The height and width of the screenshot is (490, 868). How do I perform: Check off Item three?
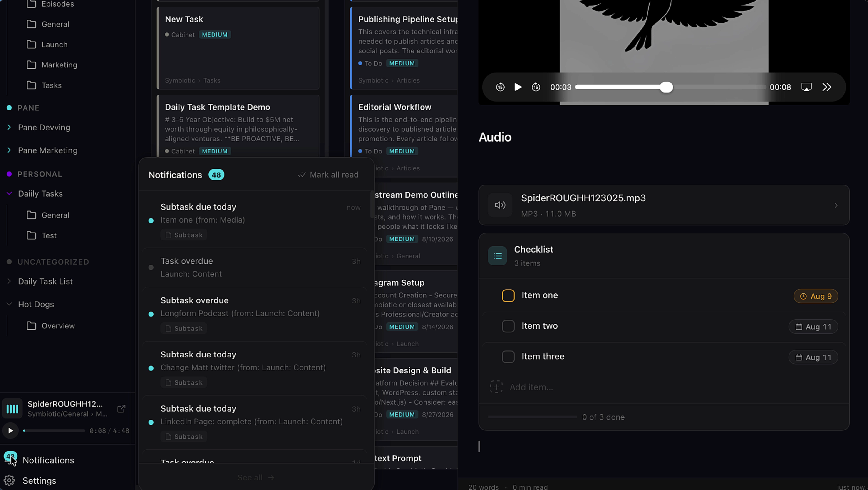point(508,357)
